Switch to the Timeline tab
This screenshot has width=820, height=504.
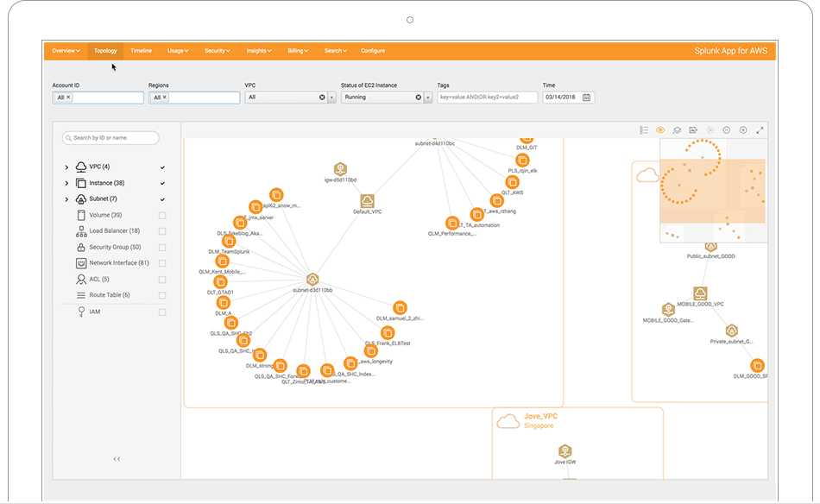coord(142,51)
